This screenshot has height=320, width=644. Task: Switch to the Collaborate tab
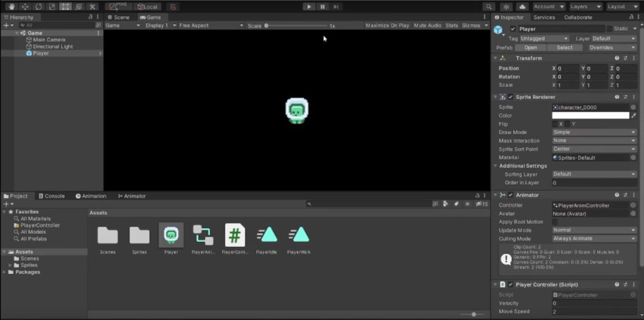578,17
